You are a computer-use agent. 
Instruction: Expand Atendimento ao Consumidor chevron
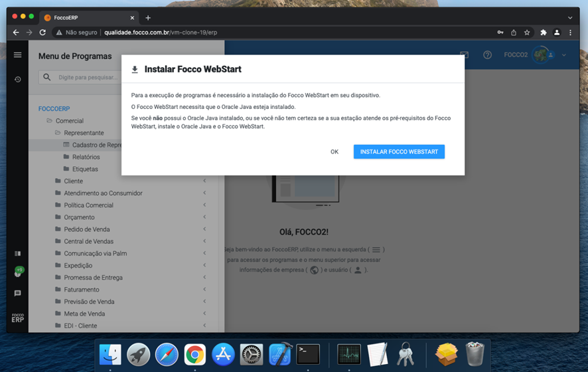point(205,193)
